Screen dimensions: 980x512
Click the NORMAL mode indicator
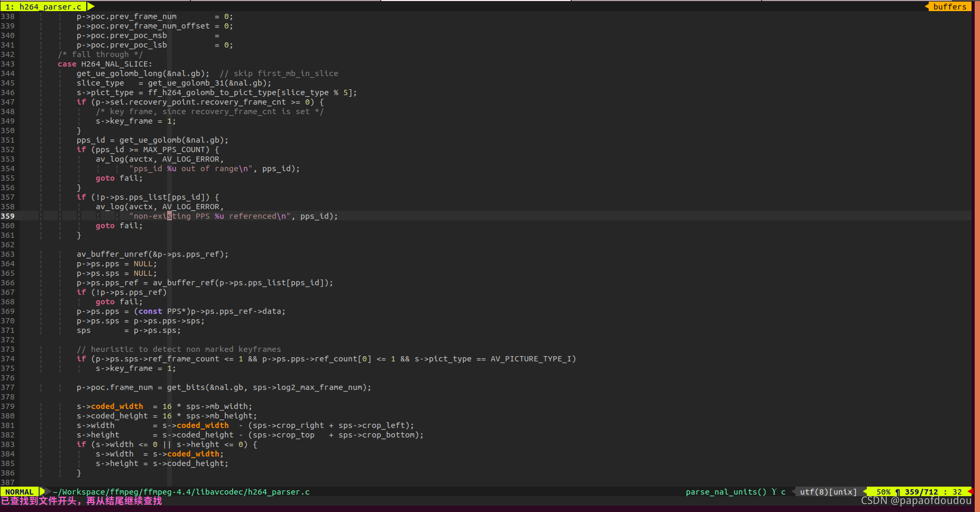click(x=20, y=491)
